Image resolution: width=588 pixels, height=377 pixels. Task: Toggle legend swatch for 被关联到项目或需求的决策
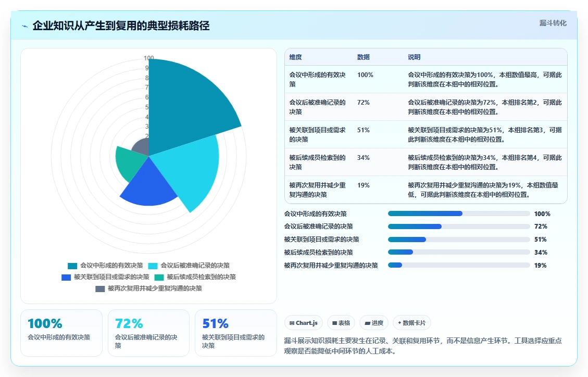tap(66, 278)
